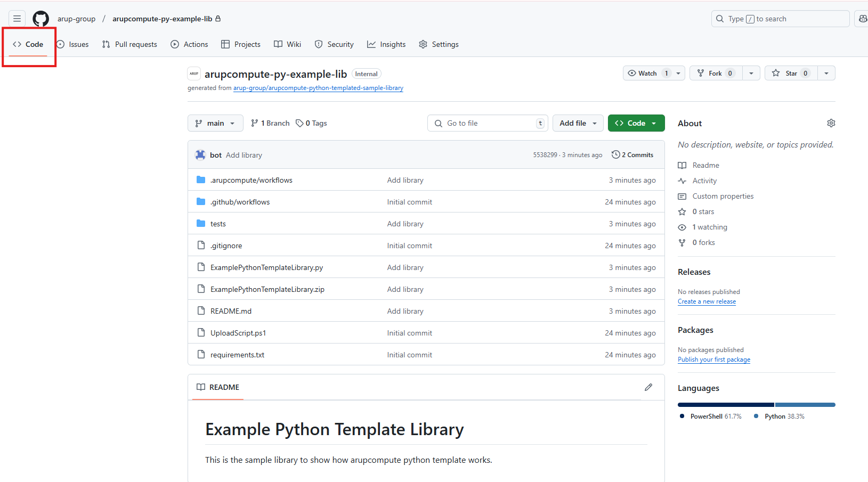The image size is (868, 482).
Task: Open the repository Settings tab
Action: (439, 44)
